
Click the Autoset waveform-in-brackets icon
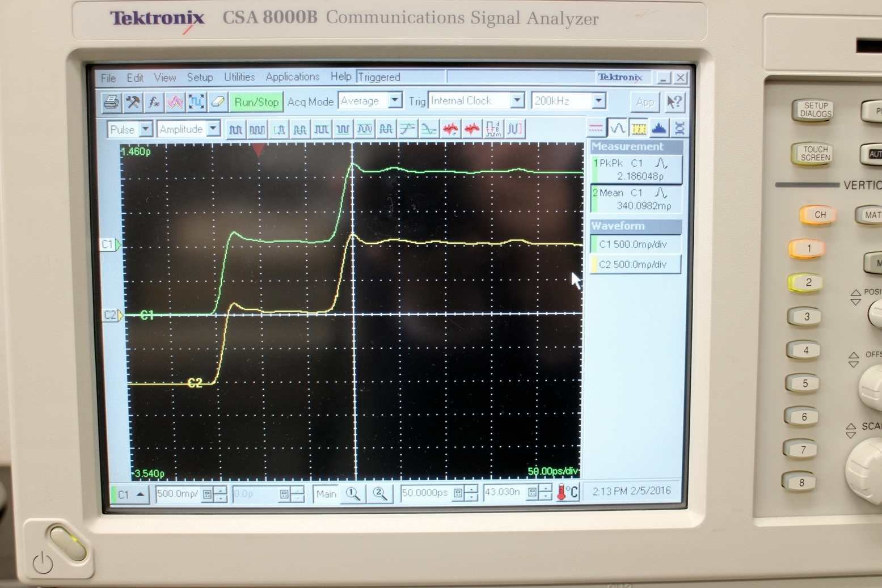(x=196, y=102)
